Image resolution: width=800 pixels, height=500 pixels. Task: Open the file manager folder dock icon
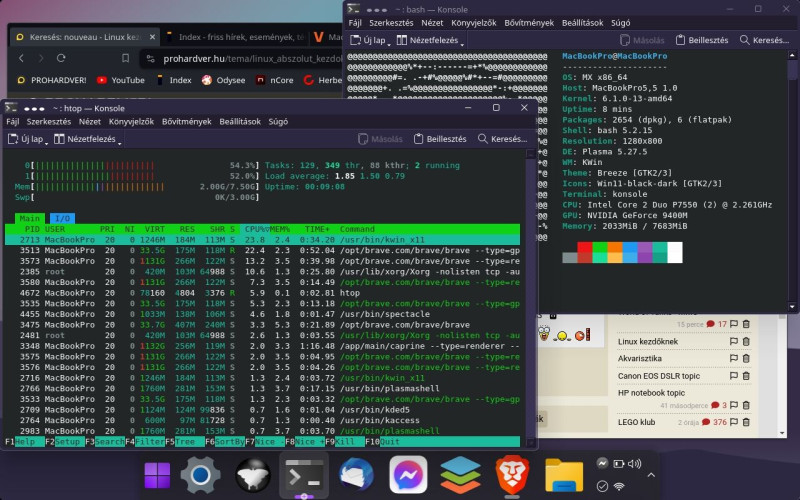point(564,475)
